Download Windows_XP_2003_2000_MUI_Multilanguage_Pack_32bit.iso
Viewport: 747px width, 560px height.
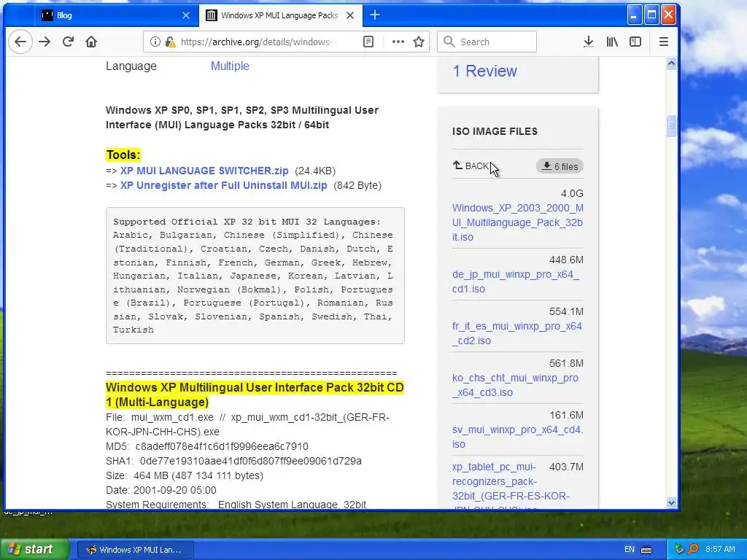click(x=517, y=222)
